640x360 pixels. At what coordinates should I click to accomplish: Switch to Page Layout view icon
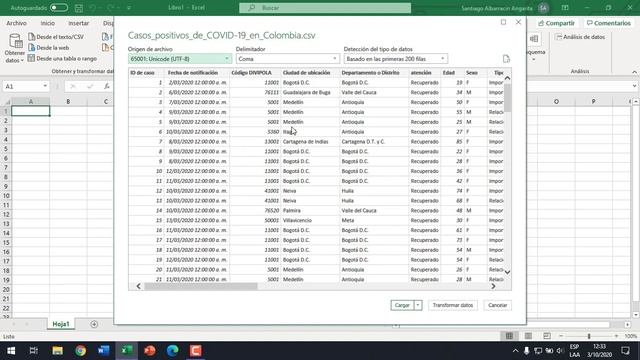coord(528,336)
